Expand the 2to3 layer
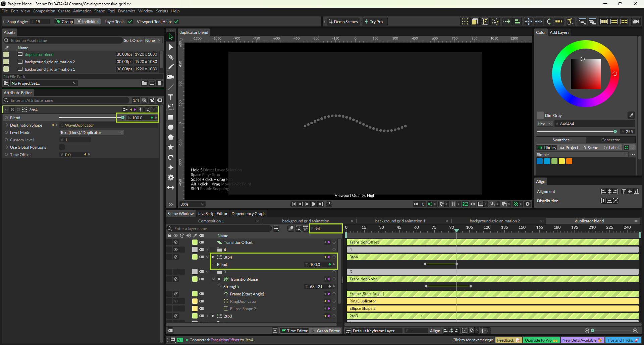644x345 pixels. [x=207, y=316]
